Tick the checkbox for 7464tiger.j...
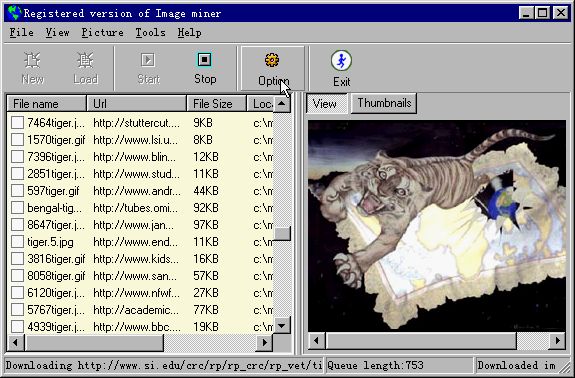The width and height of the screenshot is (575, 378). 17,122
